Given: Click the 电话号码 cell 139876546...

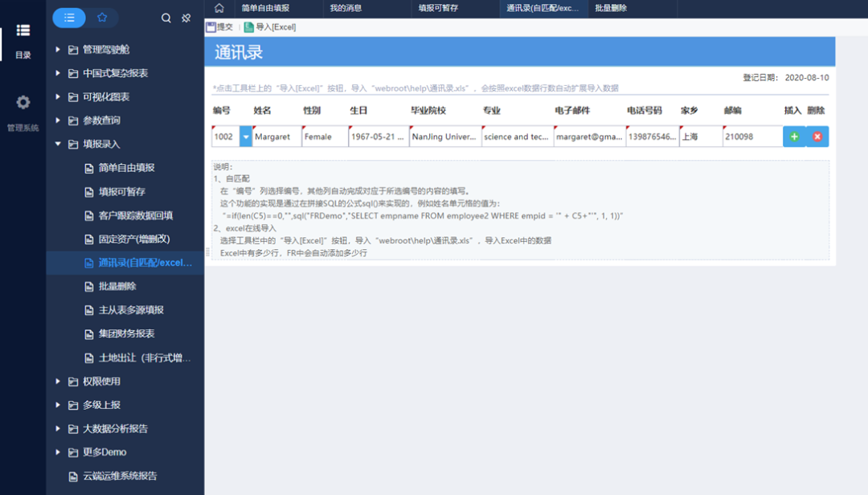Looking at the screenshot, I should coord(653,137).
